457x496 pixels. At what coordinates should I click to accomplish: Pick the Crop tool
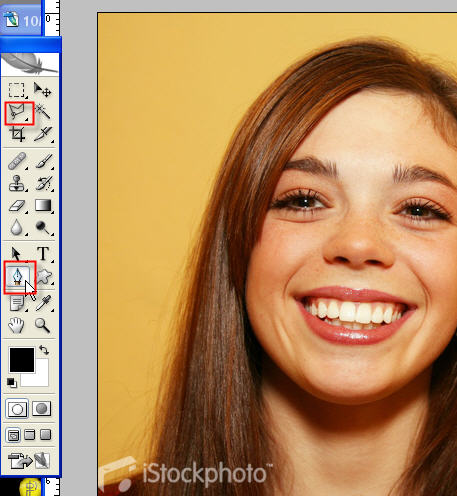(17, 134)
